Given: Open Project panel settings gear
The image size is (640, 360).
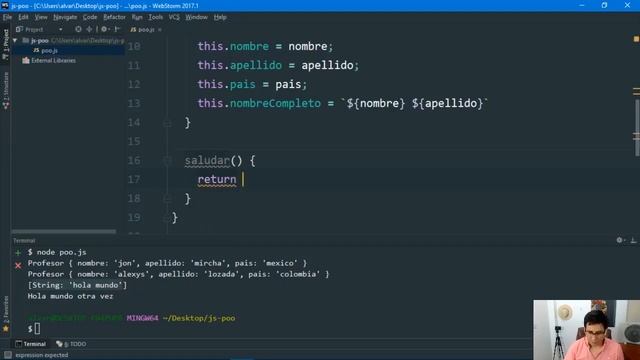Looking at the screenshot, I should coord(104,29).
